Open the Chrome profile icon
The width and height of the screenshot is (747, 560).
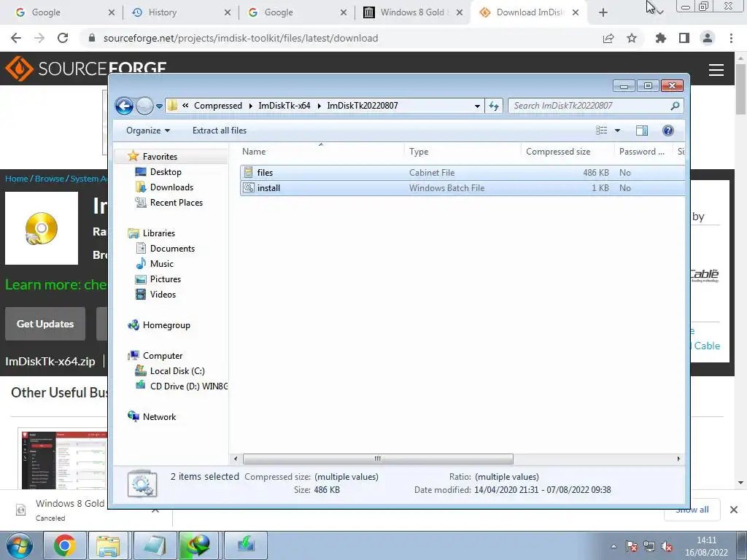pos(708,38)
